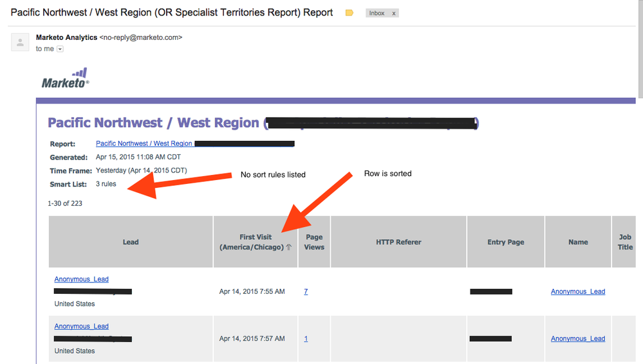Viewport: 643px width, 364px height.
Task: Click the yellow importance label marker
Action: coord(349,13)
